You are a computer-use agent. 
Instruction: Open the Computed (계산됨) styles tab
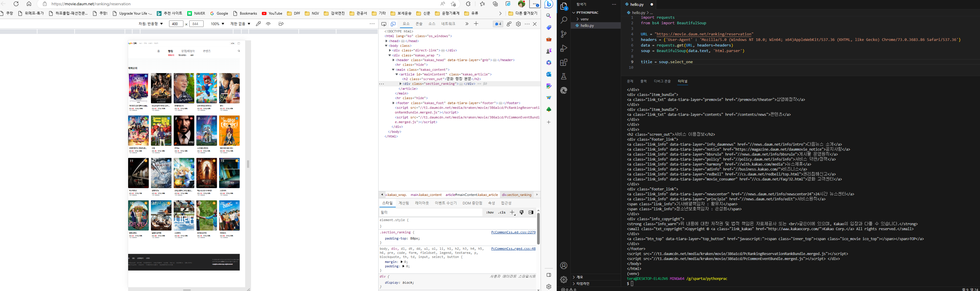(x=404, y=203)
